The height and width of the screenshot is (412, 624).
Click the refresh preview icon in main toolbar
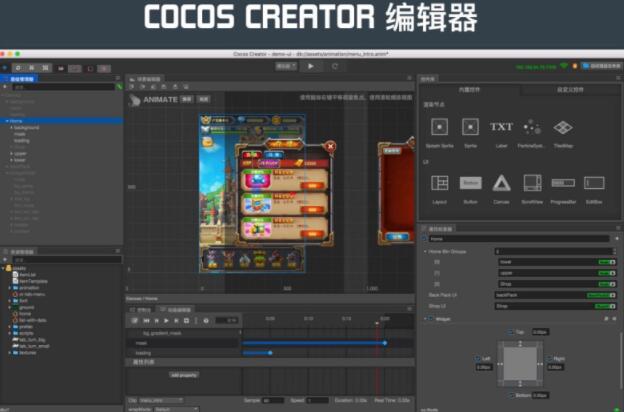(335, 66)
